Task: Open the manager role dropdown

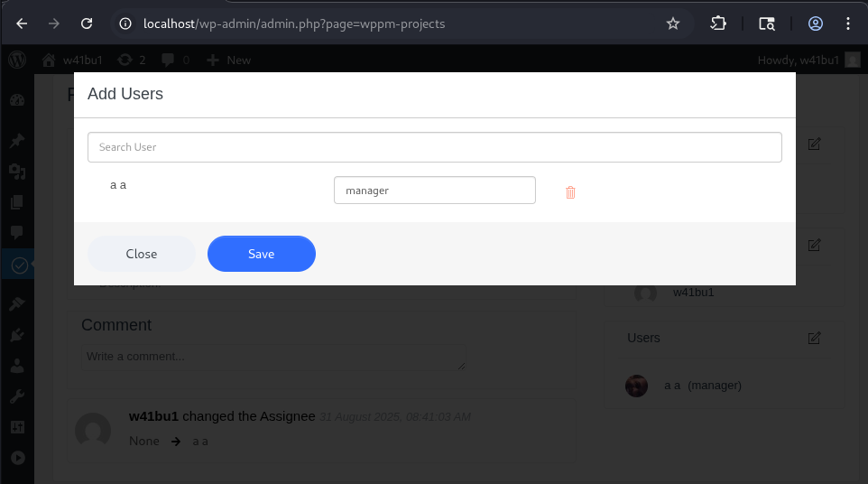Action: point(434,191)
